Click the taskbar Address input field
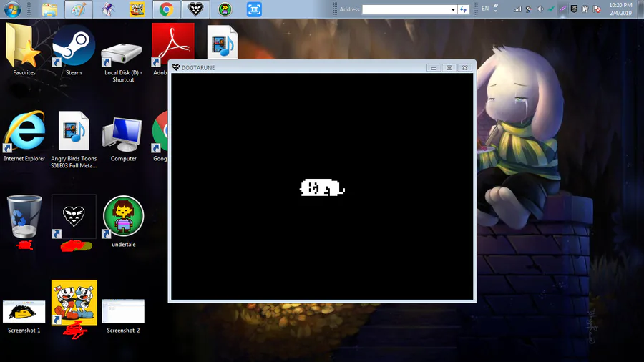Screen dimensions: 644x362 [x=406, y=9]
